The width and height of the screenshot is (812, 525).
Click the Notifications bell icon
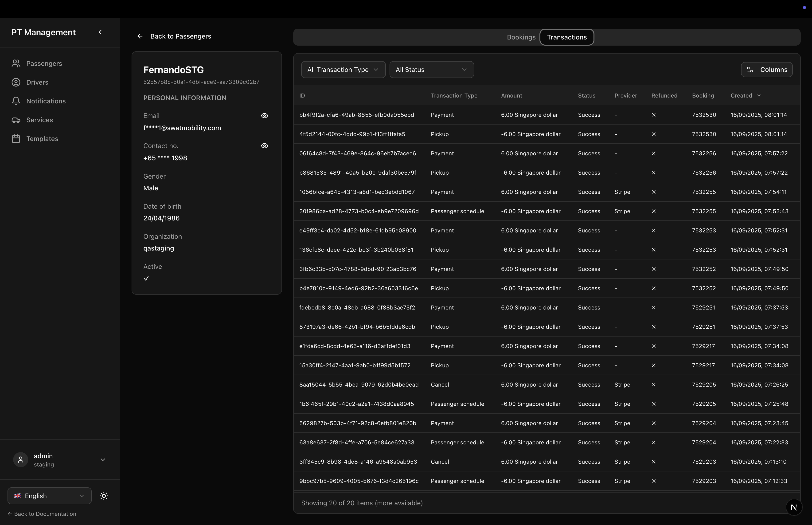pyautogui.click(x=16, y=101)
